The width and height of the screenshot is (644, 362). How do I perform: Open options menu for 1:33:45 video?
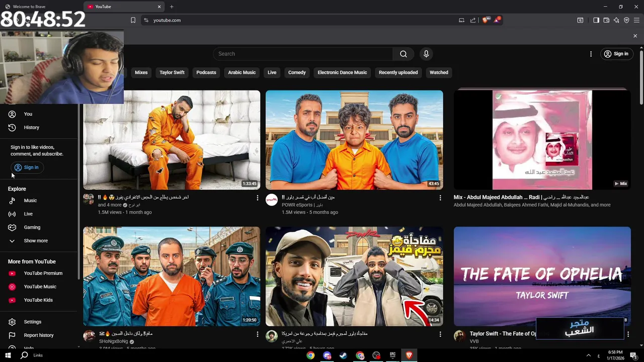tap(257, 198)
